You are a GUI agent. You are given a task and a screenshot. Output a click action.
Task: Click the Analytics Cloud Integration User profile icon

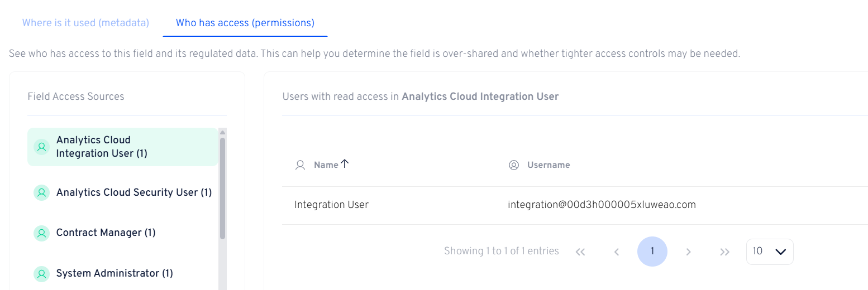[41, 147]
